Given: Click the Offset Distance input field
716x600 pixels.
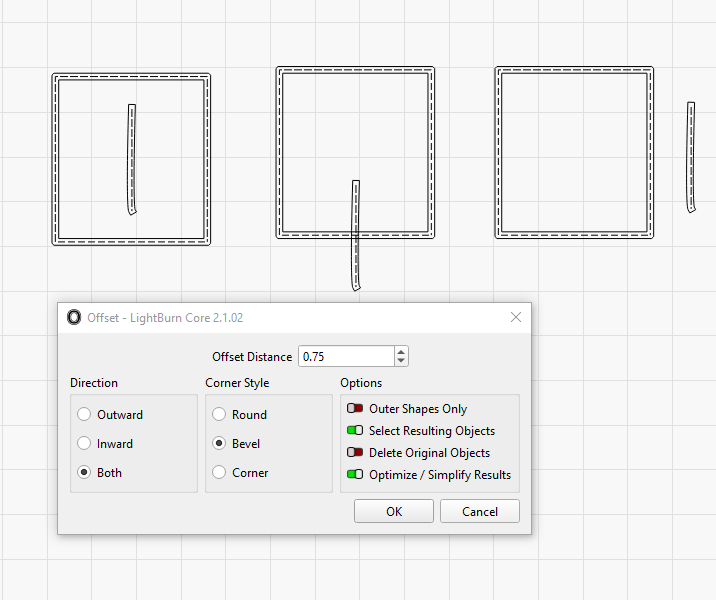Looking at the screenshot, I should (346, 356).
